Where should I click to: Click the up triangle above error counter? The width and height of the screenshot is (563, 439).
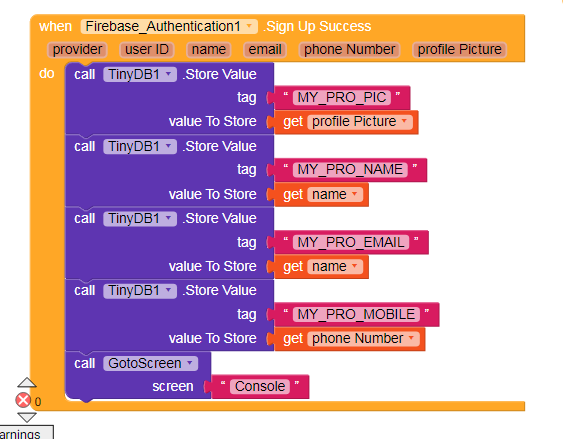point(27,383)
